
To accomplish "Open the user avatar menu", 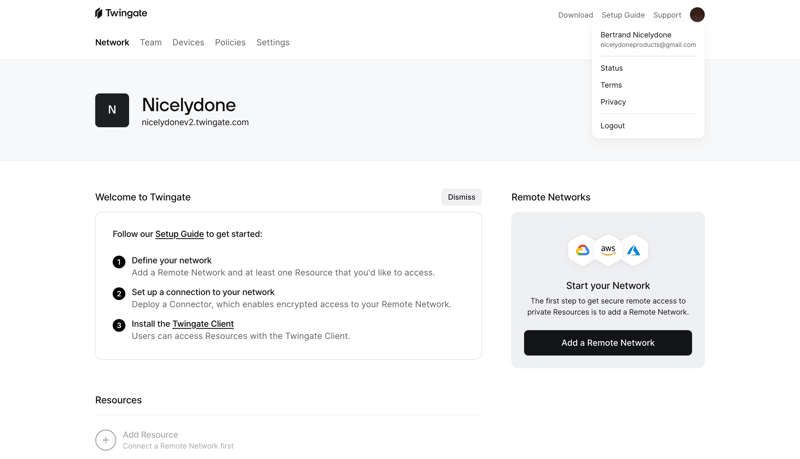I will (697, 15).
